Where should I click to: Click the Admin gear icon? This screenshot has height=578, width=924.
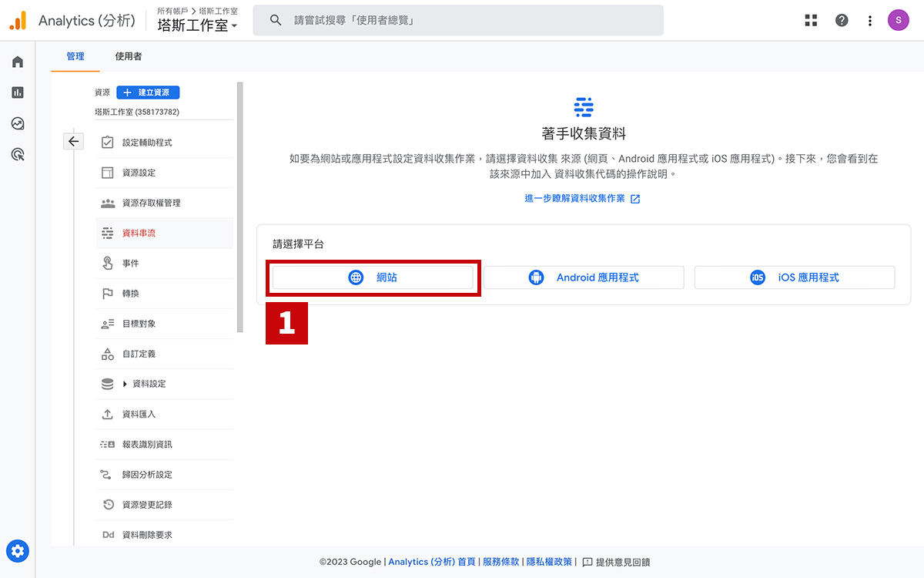tap(18, 551)
